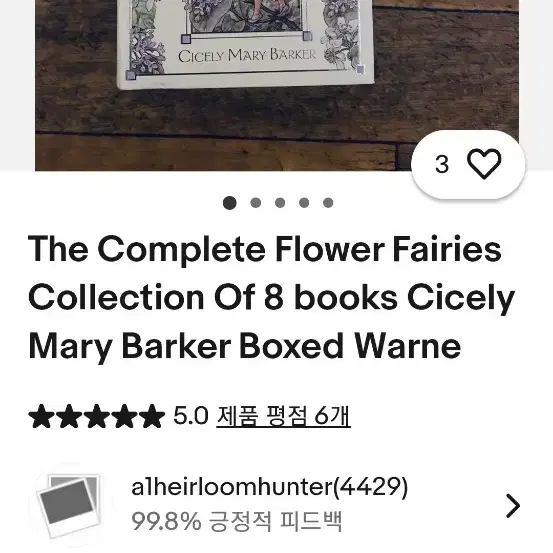Click the first rating star

(42, 416)
